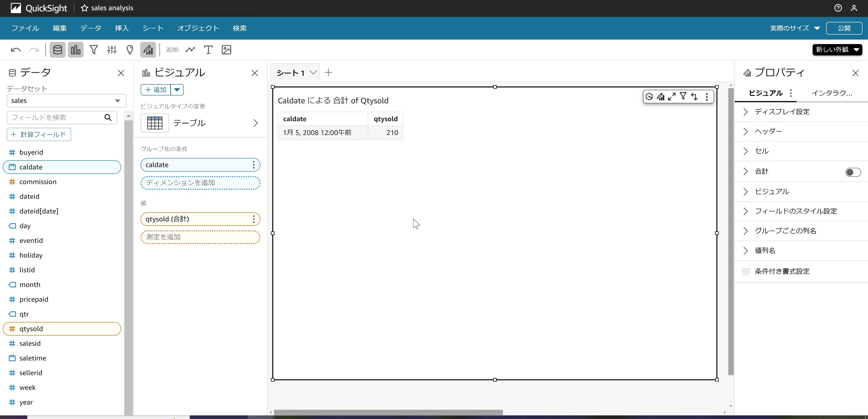This screenshot has width=868, height=419.
Task: Open the insights lightbulb icon
Action: tap(130, 50)
